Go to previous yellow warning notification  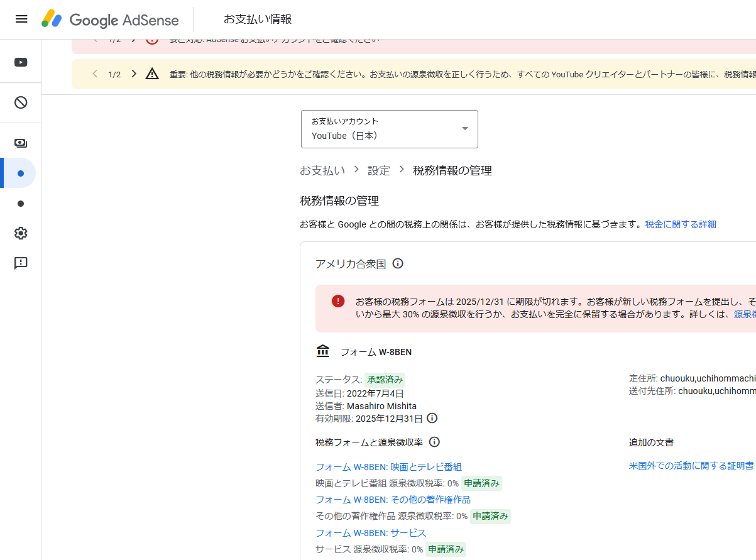pos(95,74)
